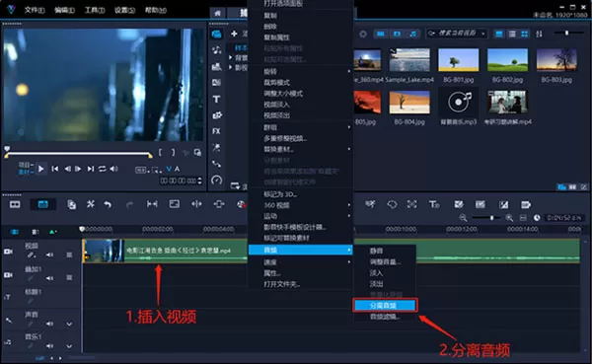The image size is (592, 364).
Task: Click the Home tab icon
Action: click(217, 13)
